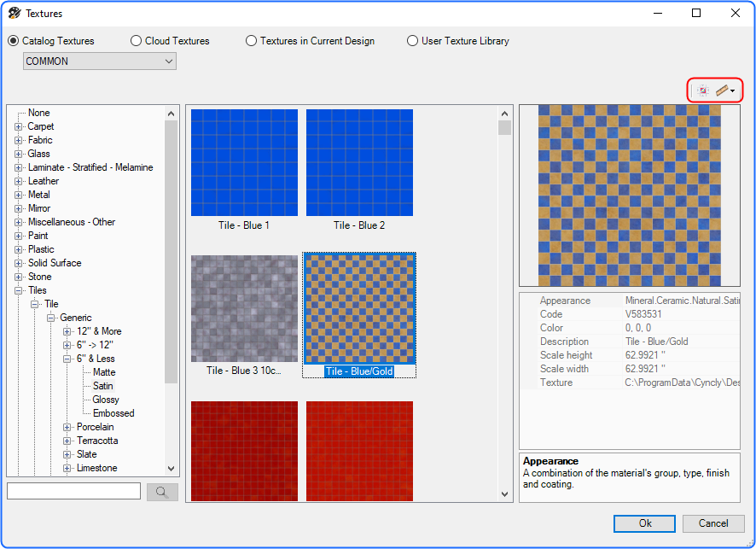Select the Paint category

tap(38, 236)
